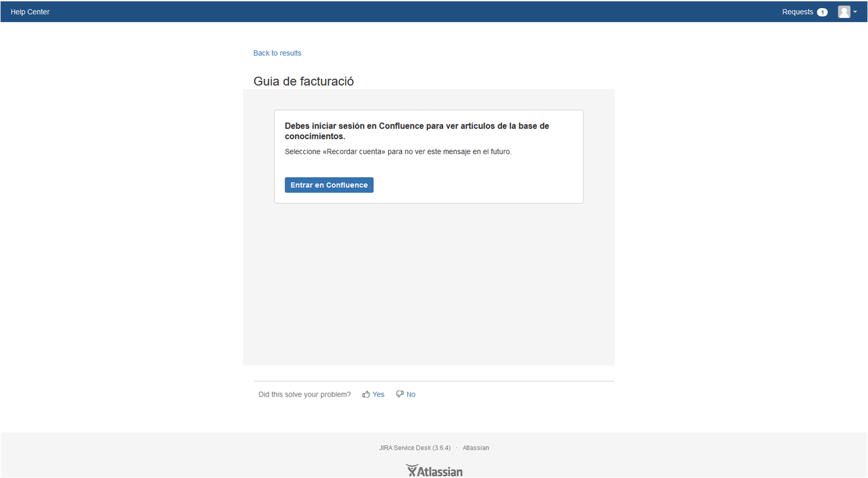Image resolution: width=868 pixels, height=478 pixels.
Task: Select the Guia de facturació article title
Action: (303, 82)
